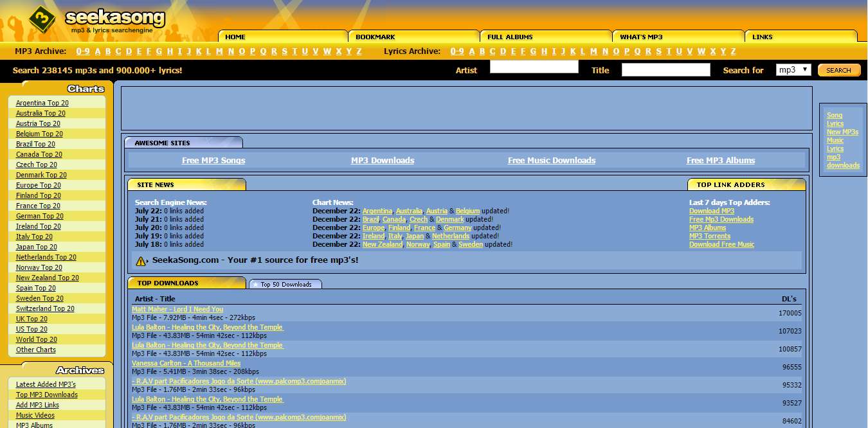
Task: Click the 170005 download count
Action: click(790, 314)
